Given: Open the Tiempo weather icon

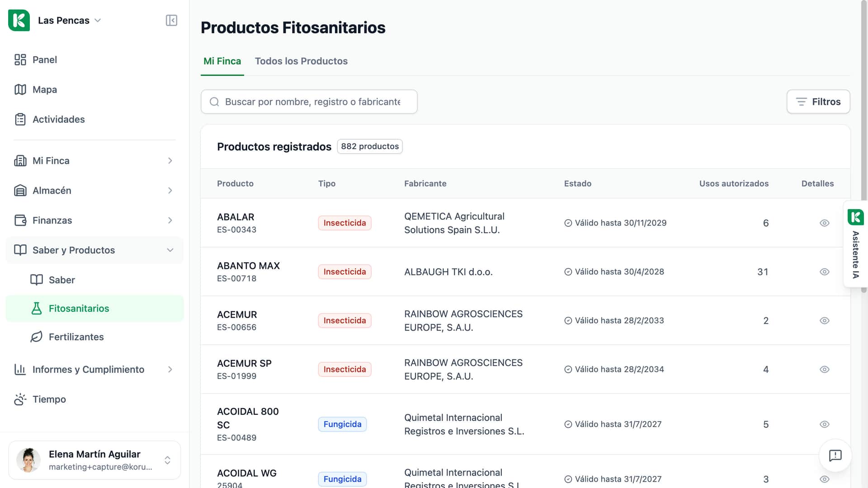Looking at the screenshot, I should [x=20, y=399].
